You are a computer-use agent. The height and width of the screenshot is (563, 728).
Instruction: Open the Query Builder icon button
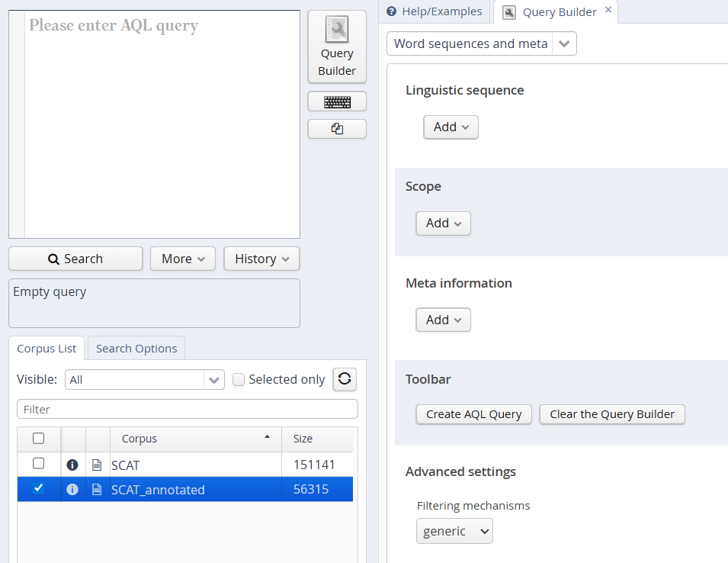[337, 47]
